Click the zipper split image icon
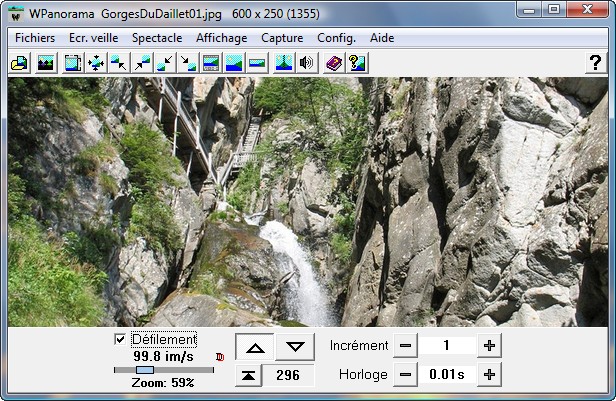This screenshot has width=616, height=401. pos(284,63)
